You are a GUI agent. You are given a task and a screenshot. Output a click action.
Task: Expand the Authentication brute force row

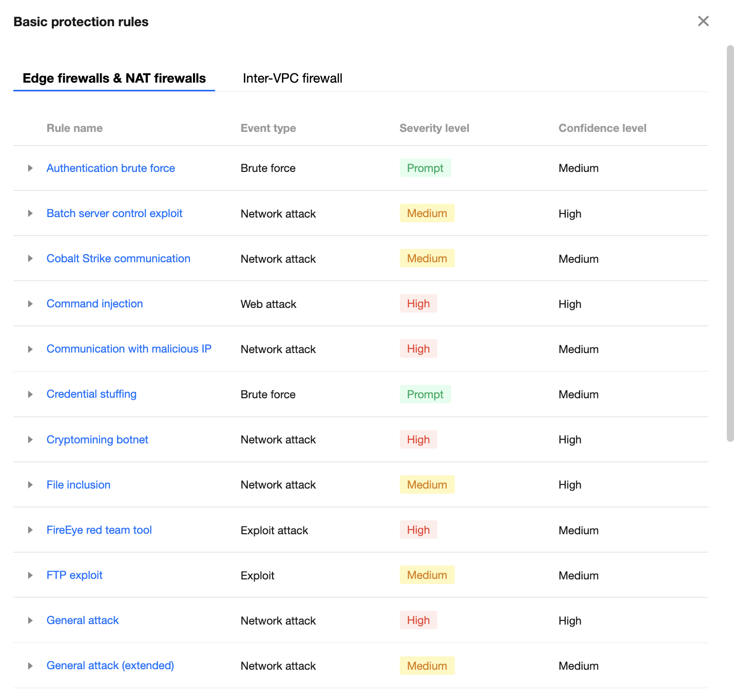[30, 168]
